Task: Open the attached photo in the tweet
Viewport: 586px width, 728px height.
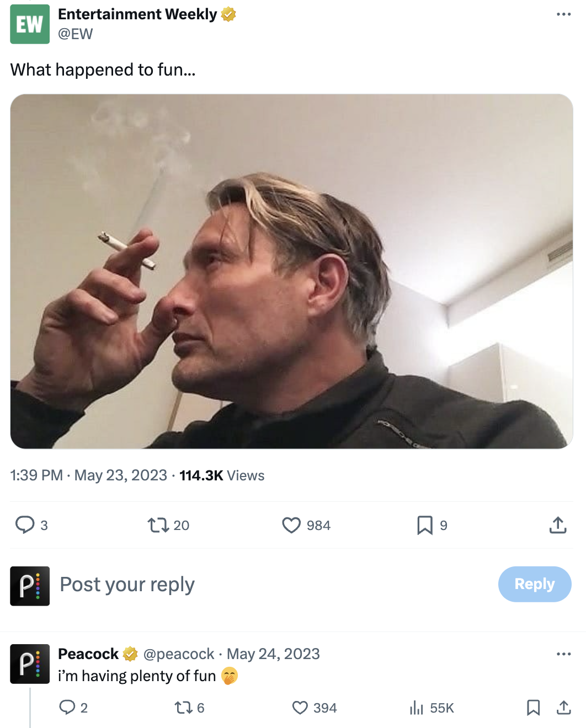Action: [x=291, y=271]
